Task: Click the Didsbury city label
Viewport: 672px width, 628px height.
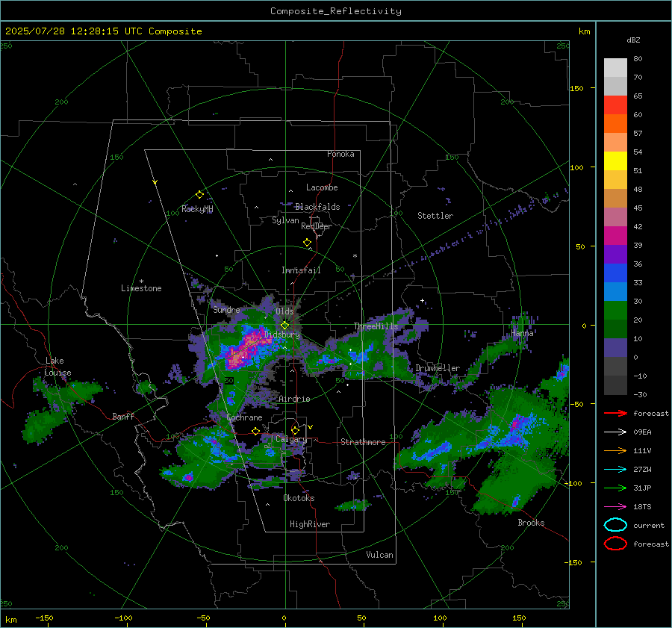Action: [x=282, y=335]
